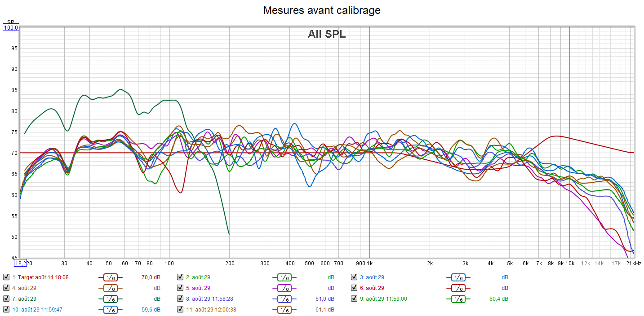The width and height of the screenshot is (644, 316).
Task: Click the 100,0 upper SPL limit field
Action: point(11,28)
